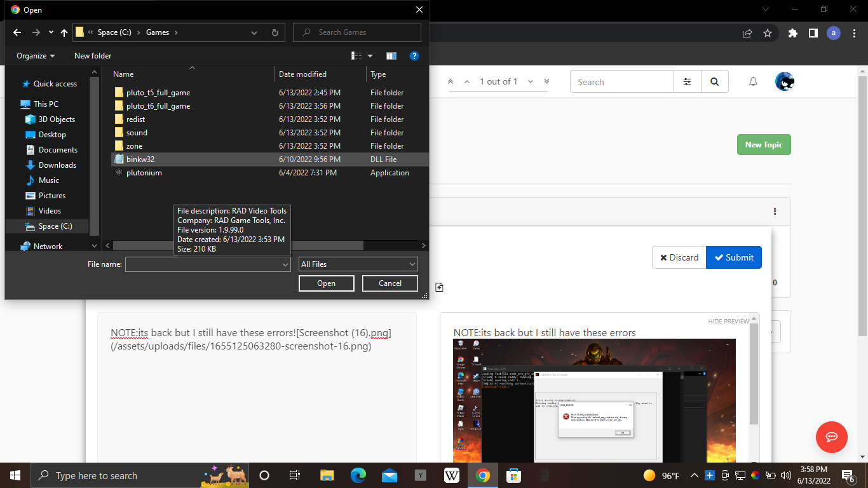Click forum Search field
Image resolution: width=868 pixels, height=488 pixels.
point(622,82)
